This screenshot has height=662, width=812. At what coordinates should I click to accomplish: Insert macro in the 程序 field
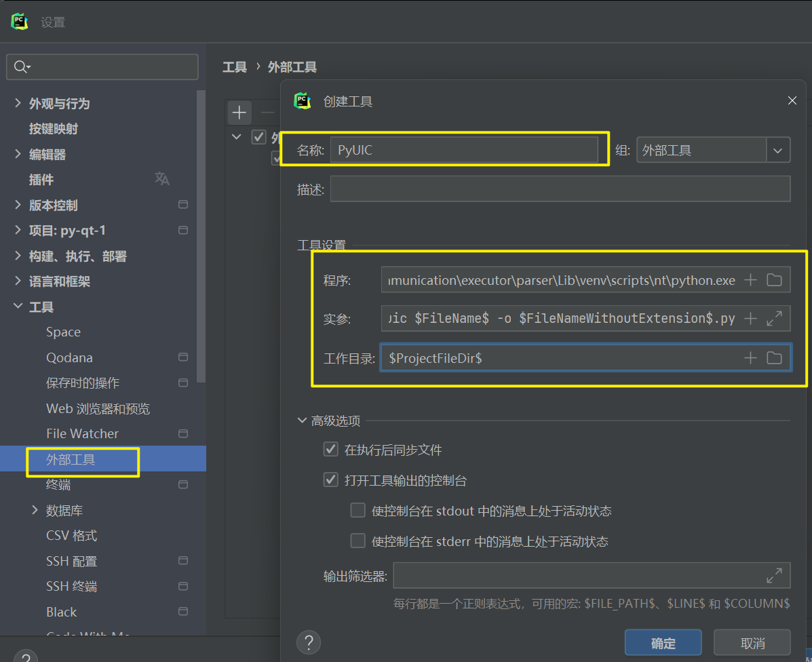(x=750, y=280)
